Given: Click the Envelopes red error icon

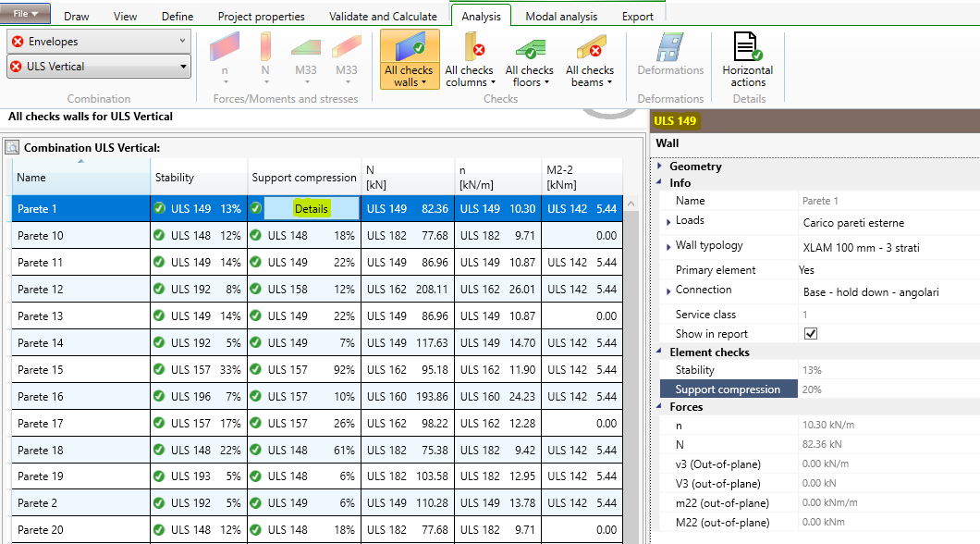Looking at the screenshot, I should (18, 42).
